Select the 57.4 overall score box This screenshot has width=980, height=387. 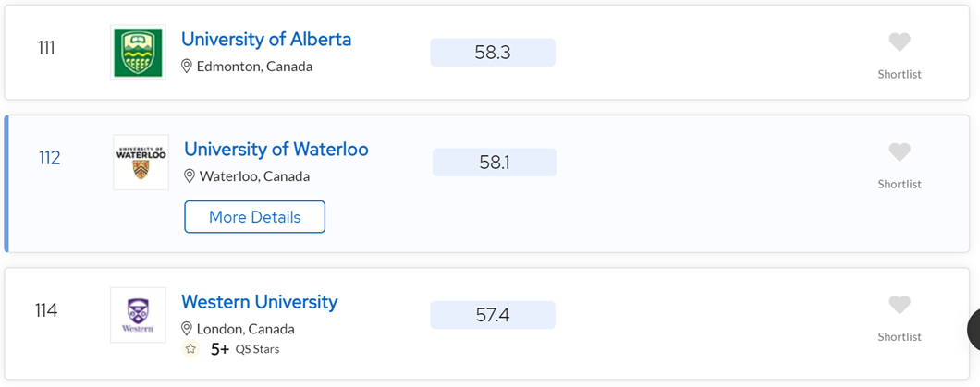tap(493, 315)
